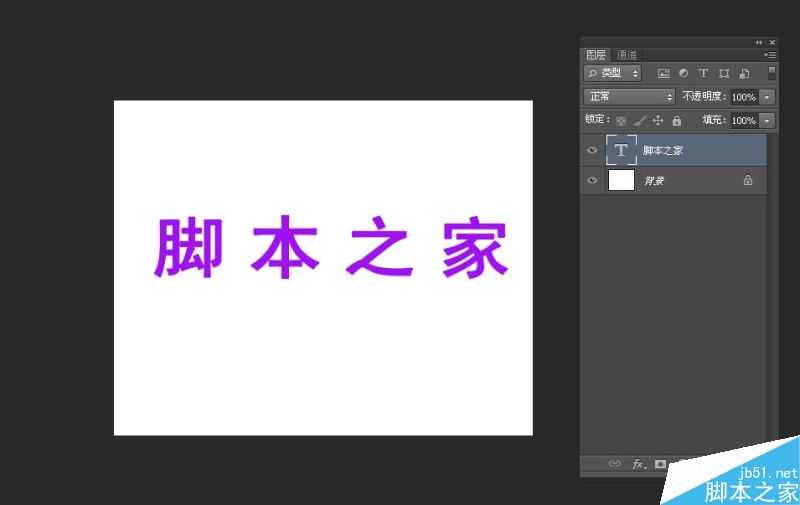Click the 背景 layer lock icon
Screen dimensions: 800x505
747,180
